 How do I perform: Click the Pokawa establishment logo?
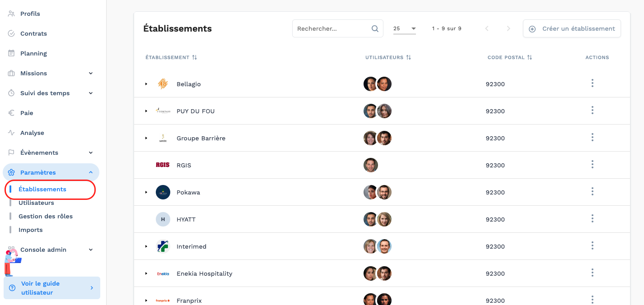point(163,192)
